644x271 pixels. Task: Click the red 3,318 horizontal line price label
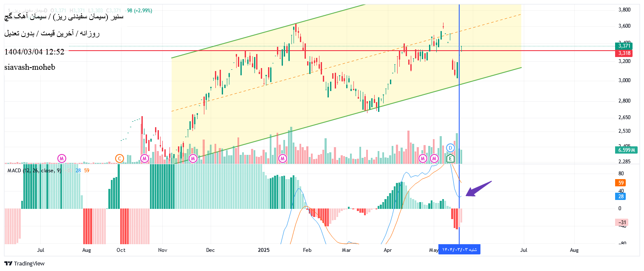coord(624,53)
